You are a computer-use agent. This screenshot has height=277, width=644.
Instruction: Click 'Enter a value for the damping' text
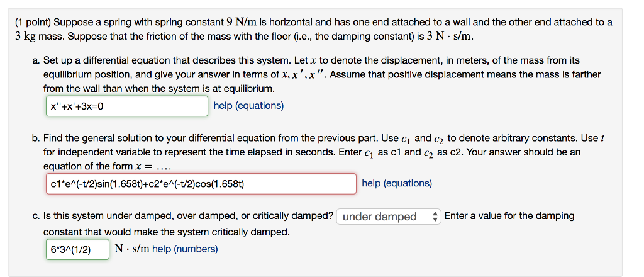click(x=509, y=216)
